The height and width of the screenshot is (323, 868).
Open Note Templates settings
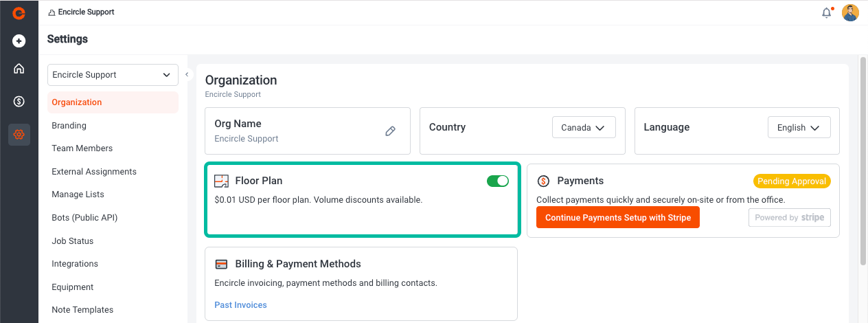click(x=82, y=310)
